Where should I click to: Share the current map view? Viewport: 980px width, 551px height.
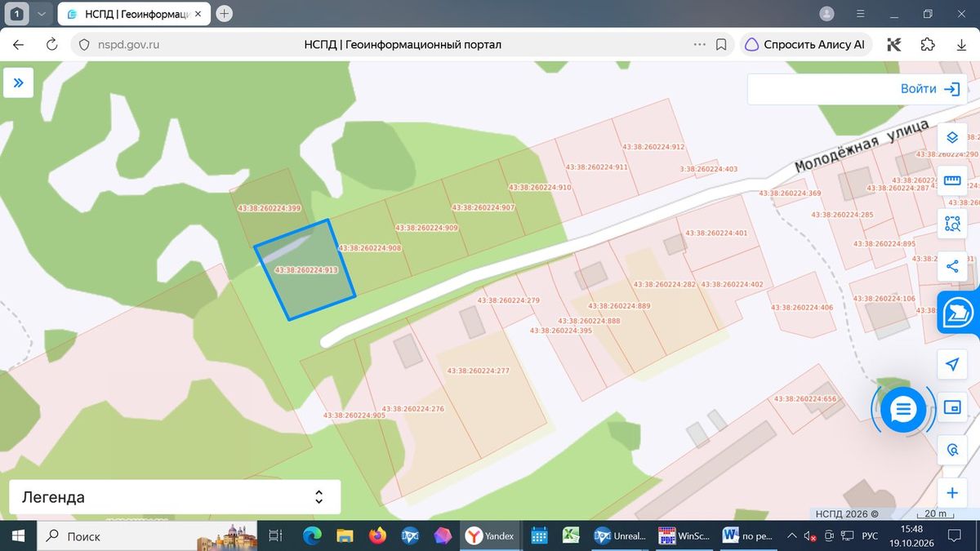click(x=951, y=266)
